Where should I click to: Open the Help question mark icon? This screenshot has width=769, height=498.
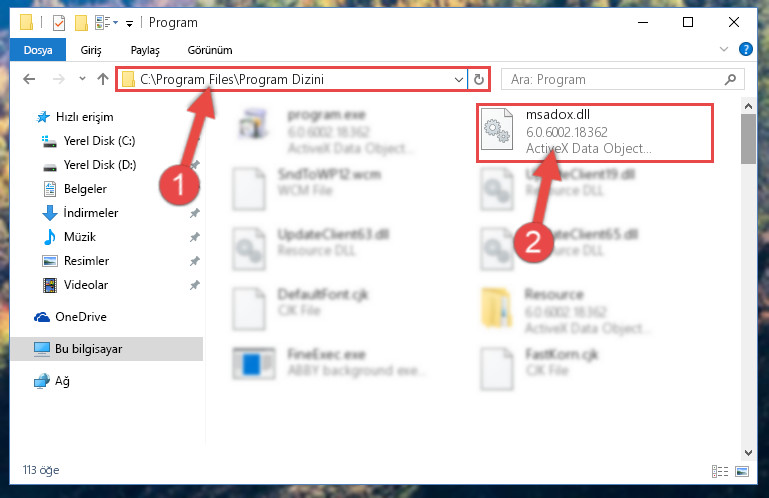[745, 50]
